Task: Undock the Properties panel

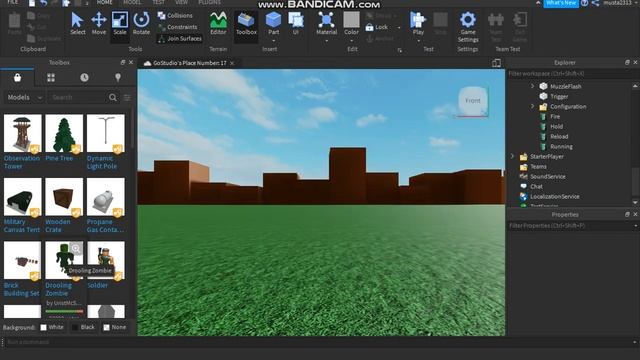Action: [x=627, y=214]
